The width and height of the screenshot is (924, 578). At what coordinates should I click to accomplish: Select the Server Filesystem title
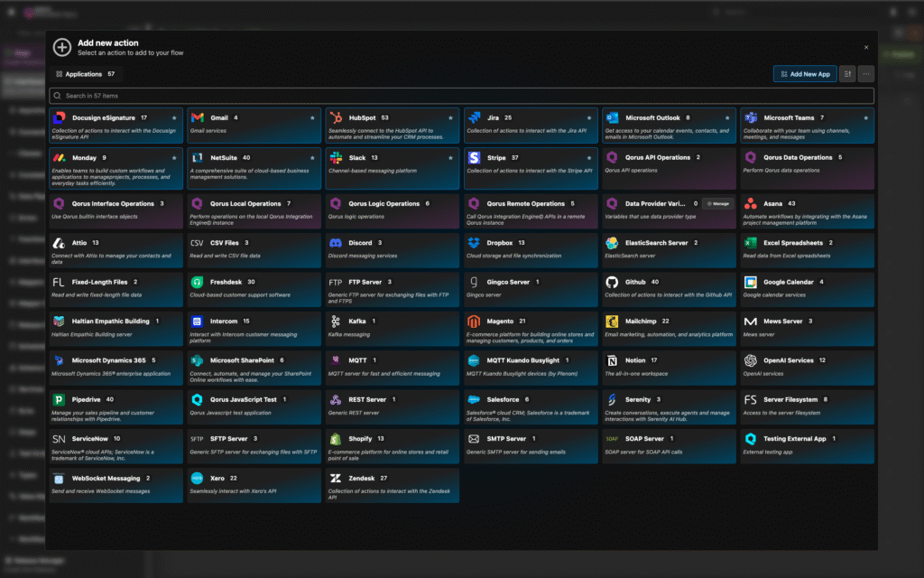790,400
